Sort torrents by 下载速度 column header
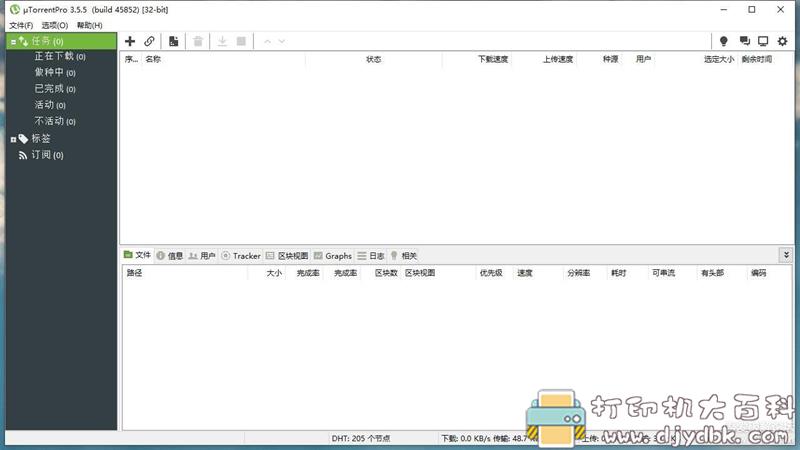This screenshot has height=450, width=800. tap(493, 59)
